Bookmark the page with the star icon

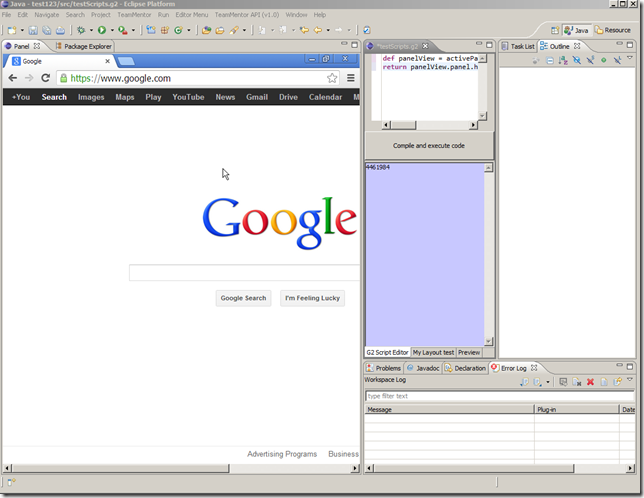pyautogui.click(x=332, y=78)
